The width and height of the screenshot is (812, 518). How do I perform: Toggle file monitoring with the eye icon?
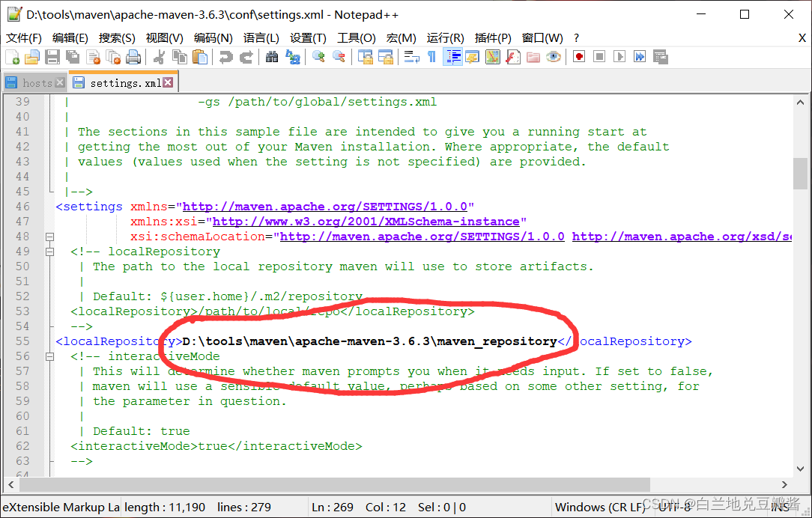point(553,57)
